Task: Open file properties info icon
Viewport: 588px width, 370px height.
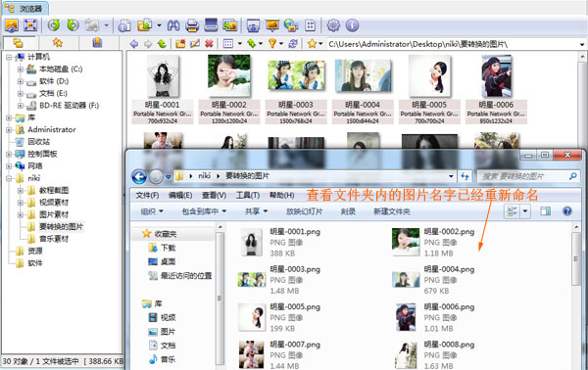Action: click(124, 25)
